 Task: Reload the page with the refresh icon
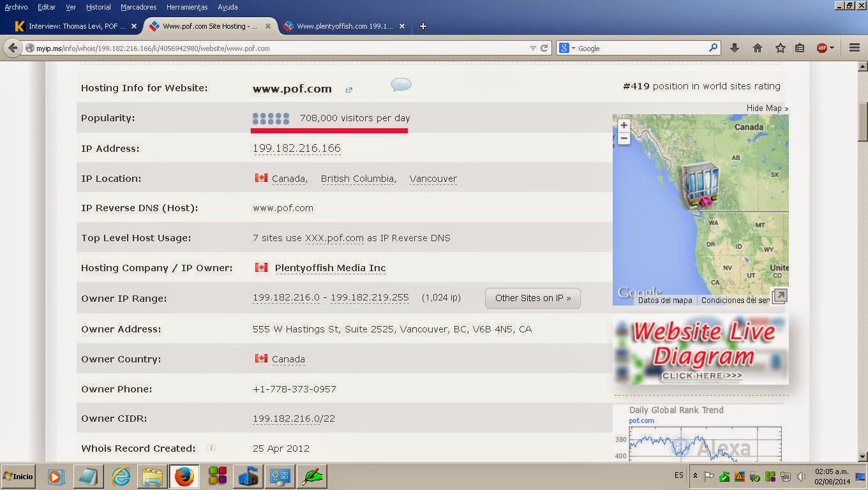[x=544, y=48]
